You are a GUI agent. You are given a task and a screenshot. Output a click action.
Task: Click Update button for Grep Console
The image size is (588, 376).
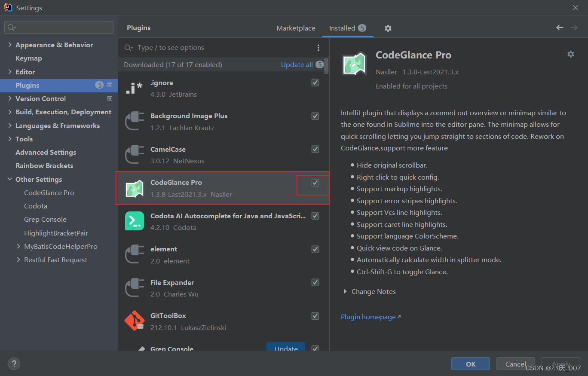(x=286, y=347)
